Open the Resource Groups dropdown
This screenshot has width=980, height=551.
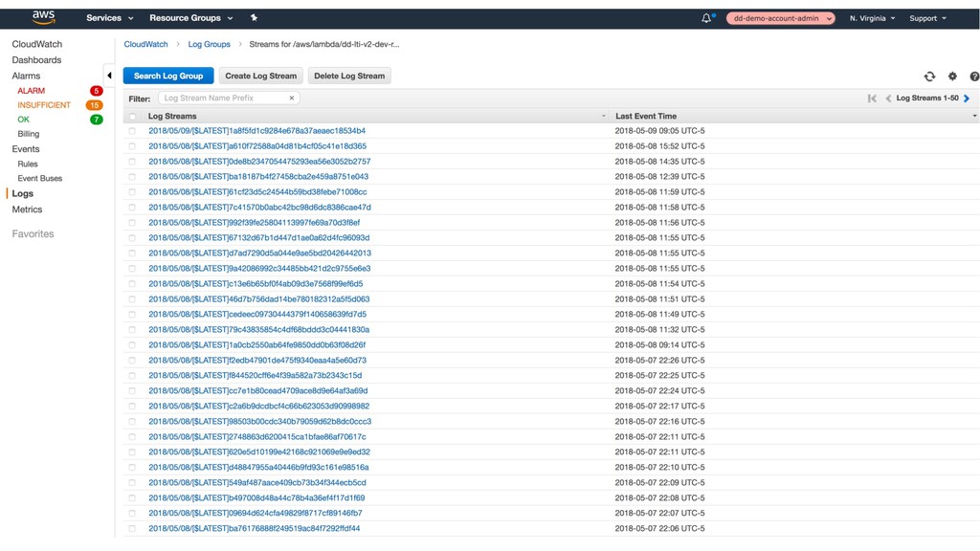point(190,18)
